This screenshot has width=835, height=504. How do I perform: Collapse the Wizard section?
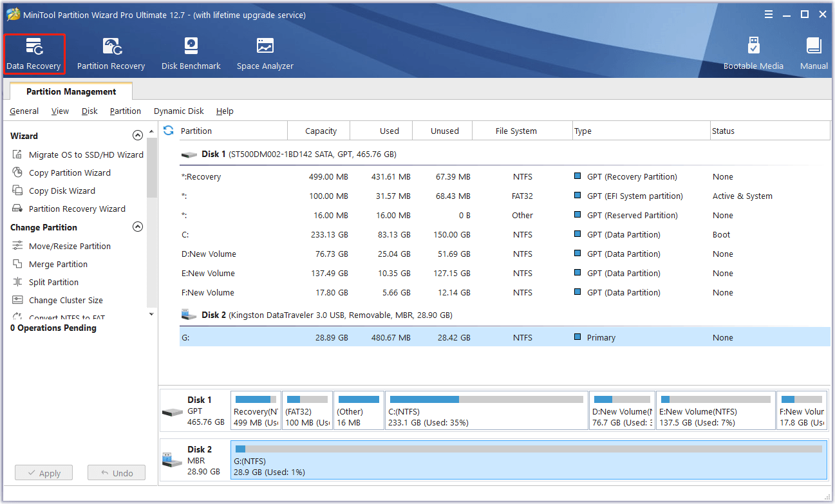137,136
